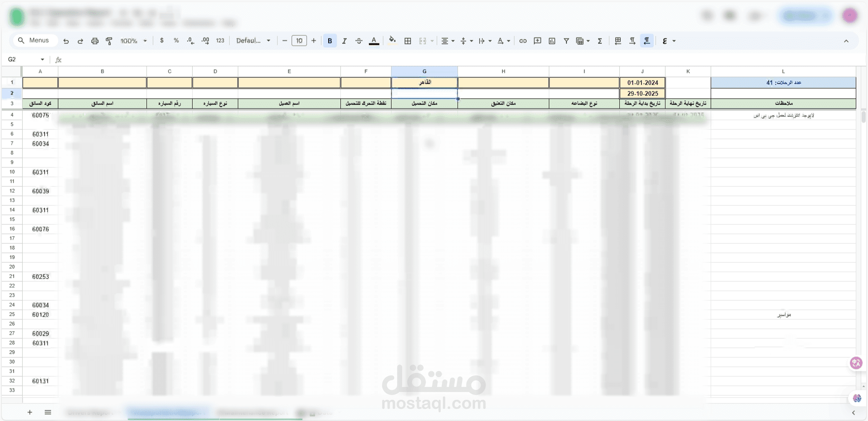Select row 3 header
868x421 pixels.
[x=12, y=104]
